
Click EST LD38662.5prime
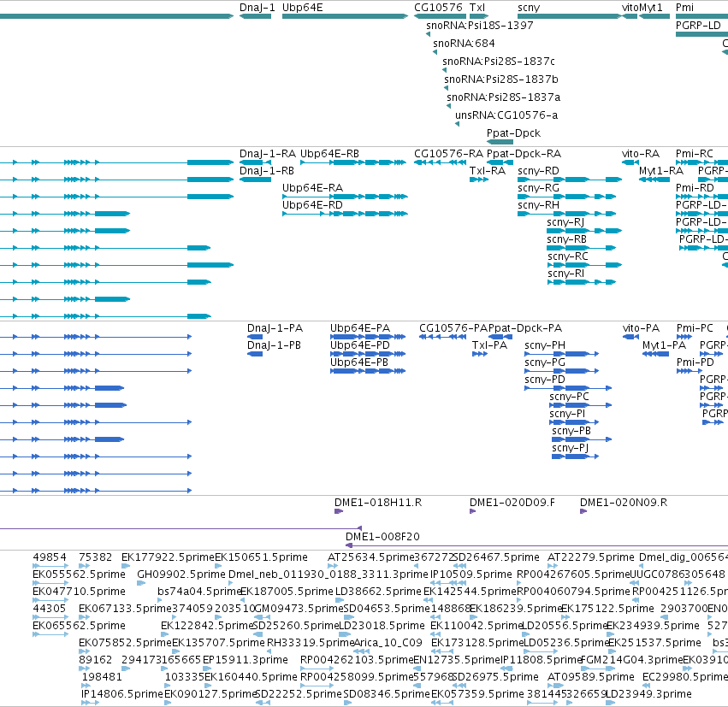click(340, 600)
